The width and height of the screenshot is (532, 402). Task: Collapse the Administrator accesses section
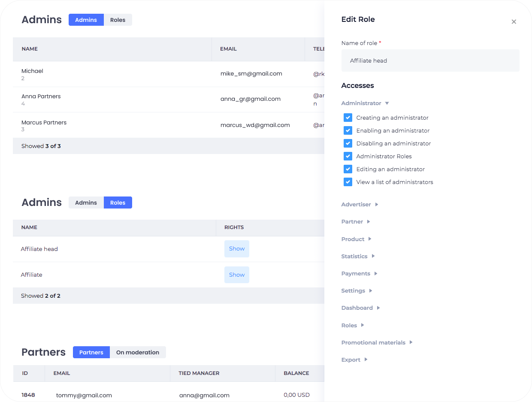click(x=365, y=103)
